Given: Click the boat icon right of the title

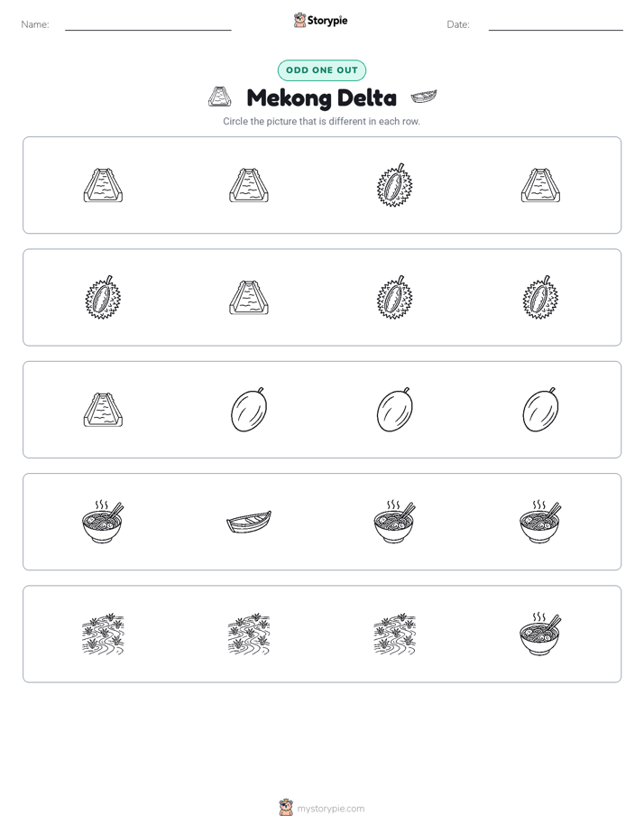Looking at the screenshot, I should 424,97.
